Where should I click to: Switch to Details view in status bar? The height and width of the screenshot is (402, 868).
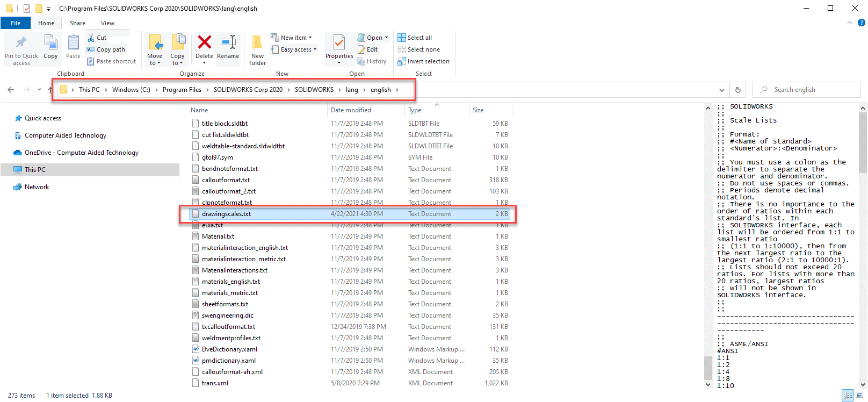pos(848,396)
